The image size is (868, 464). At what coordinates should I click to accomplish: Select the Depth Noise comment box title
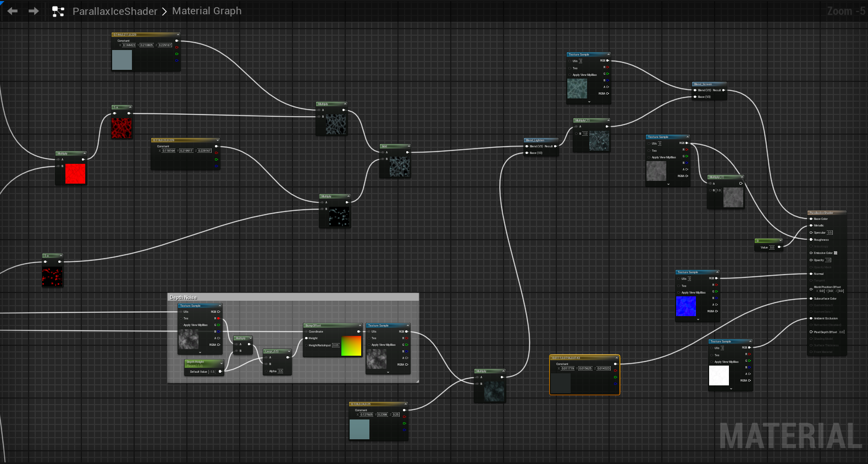click(183, 297)
